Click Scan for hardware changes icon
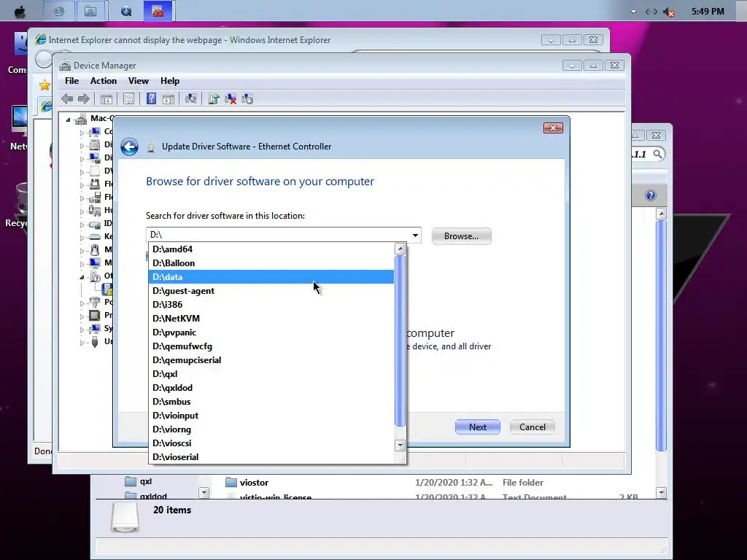747x560 pixels. pos(190,99)
